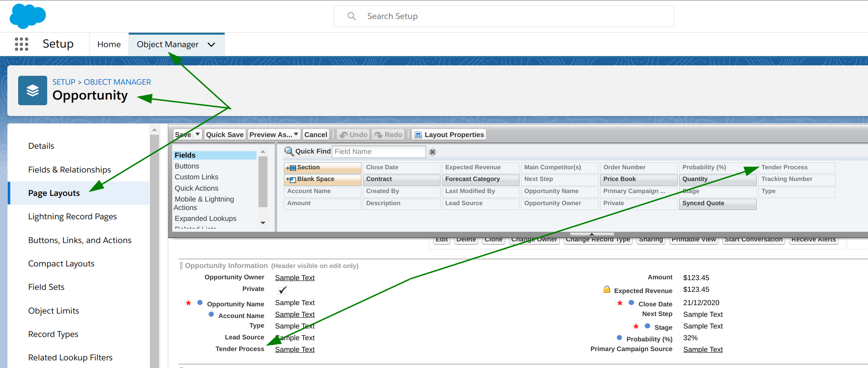Select the Contract palette field
This screenshot has width=868, height=368.
401,179
